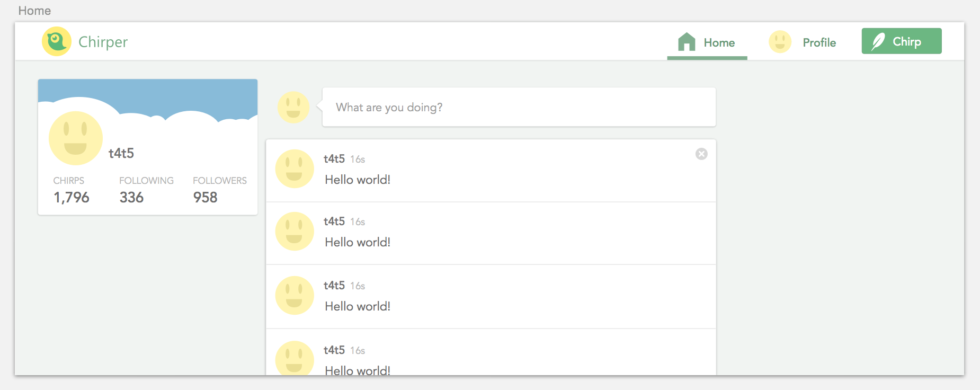Click the Chirper brand name text
The height and width of the screenshot is (390, 980).
point(103,42)
